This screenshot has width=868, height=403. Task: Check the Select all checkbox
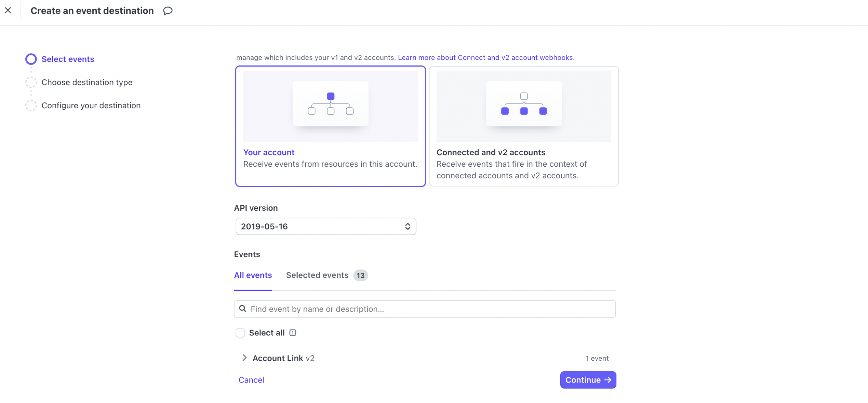pyautogui.click(x=240, y=333)
